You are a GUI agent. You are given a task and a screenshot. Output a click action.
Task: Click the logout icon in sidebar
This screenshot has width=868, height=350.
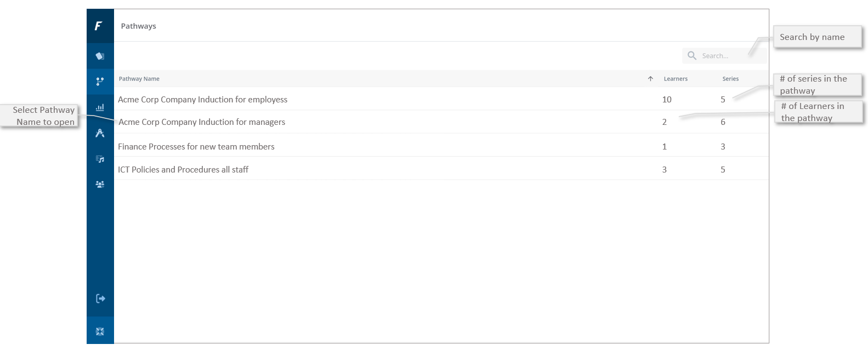(100, 299)
